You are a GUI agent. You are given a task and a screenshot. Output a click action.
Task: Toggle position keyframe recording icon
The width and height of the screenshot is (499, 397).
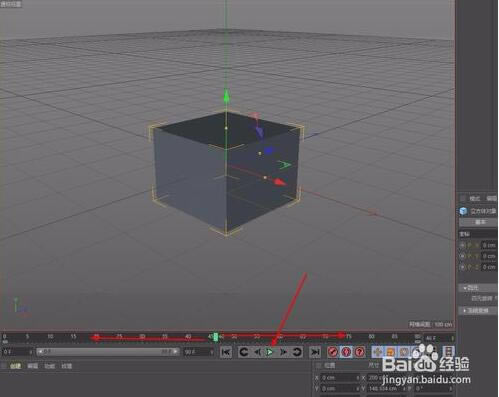point(377,352)
